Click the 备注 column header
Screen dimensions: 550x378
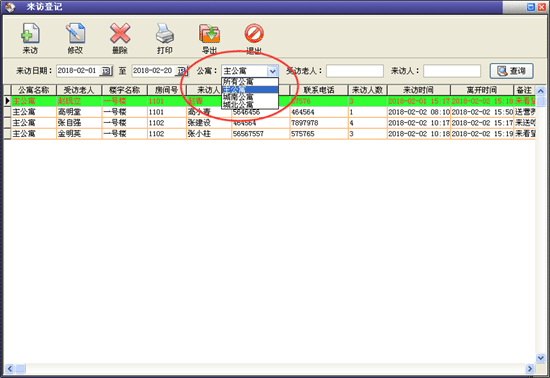[524, 90]
